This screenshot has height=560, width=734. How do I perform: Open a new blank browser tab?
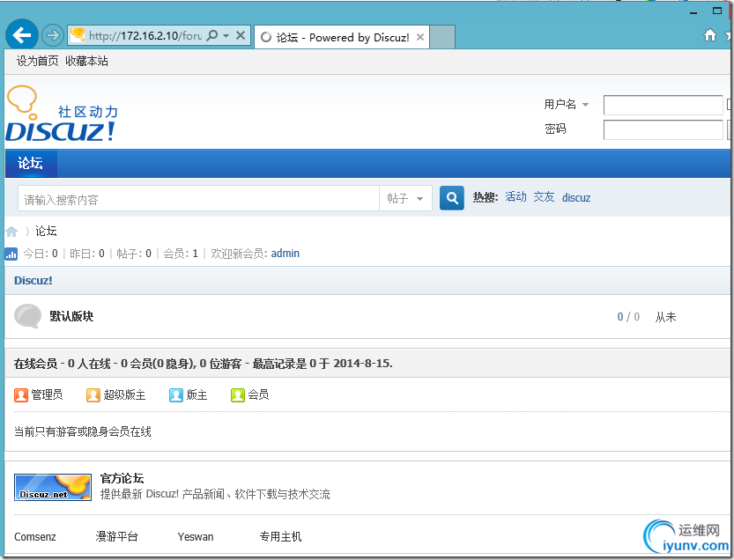click(x=442, y=37)
